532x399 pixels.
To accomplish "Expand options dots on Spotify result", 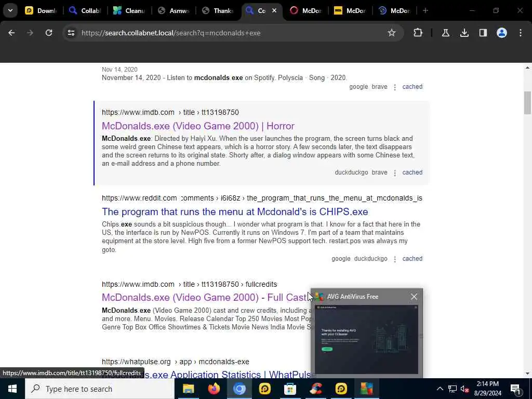I will [x=395, y=87].
